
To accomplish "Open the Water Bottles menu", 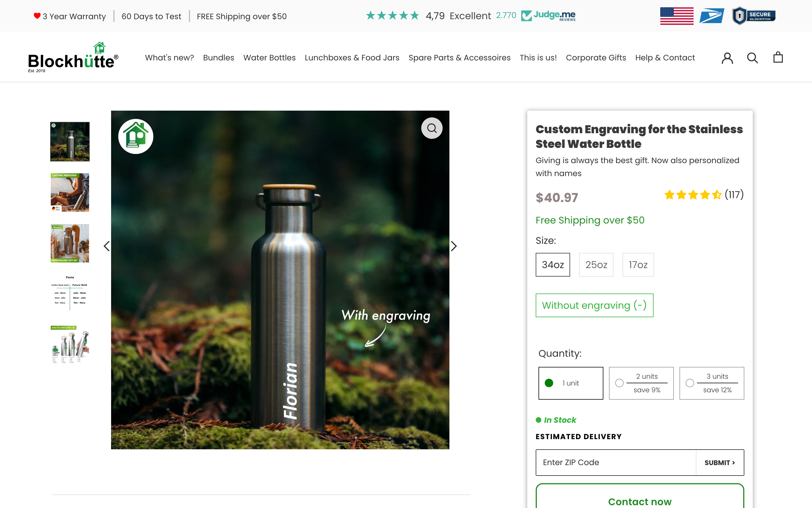I will click(270, 58).
